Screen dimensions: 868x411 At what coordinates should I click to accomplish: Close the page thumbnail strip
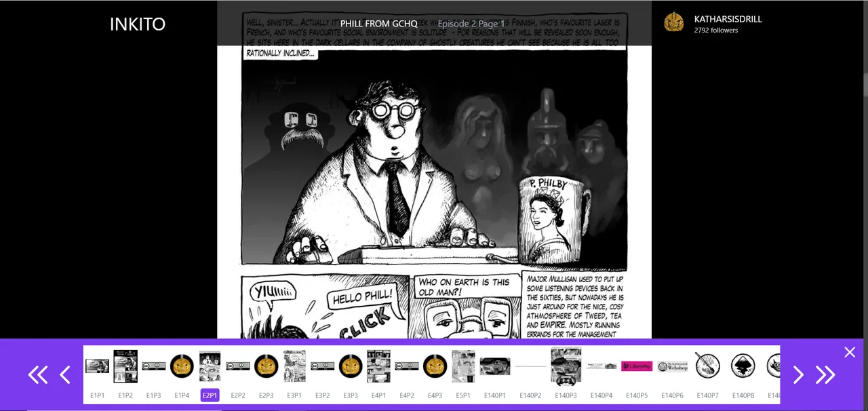pos(850,352)
